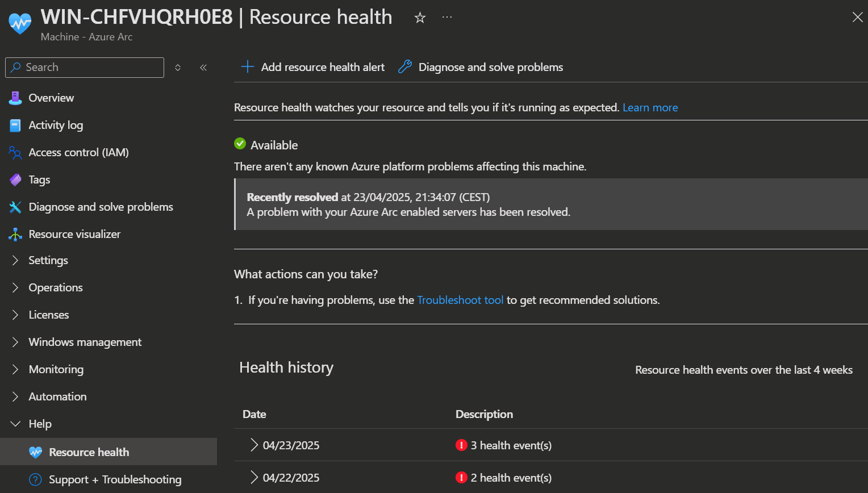
Task: Expand the 04/22/2025 health history row
Action: point(254,478)
